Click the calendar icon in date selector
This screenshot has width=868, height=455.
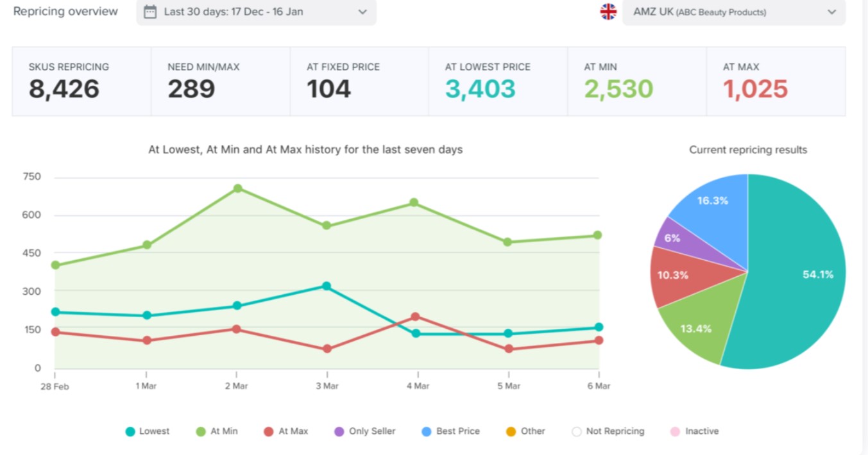coord(151,12)
